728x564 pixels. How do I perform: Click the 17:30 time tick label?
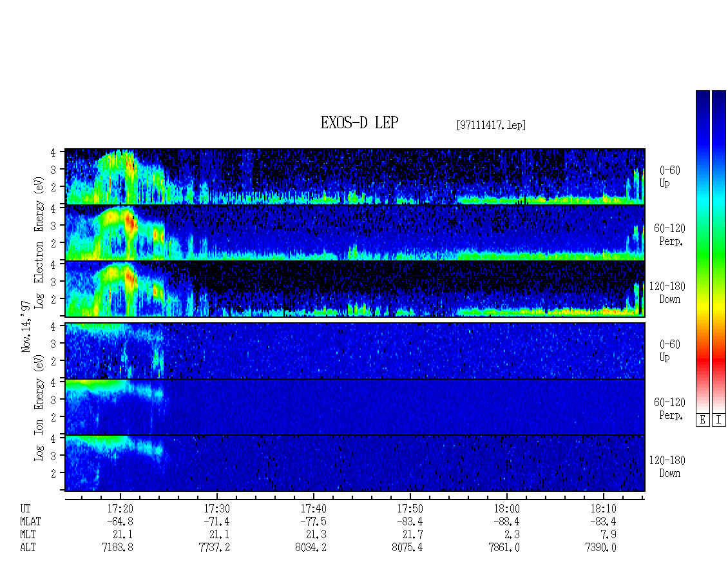(x=217, y=509)
